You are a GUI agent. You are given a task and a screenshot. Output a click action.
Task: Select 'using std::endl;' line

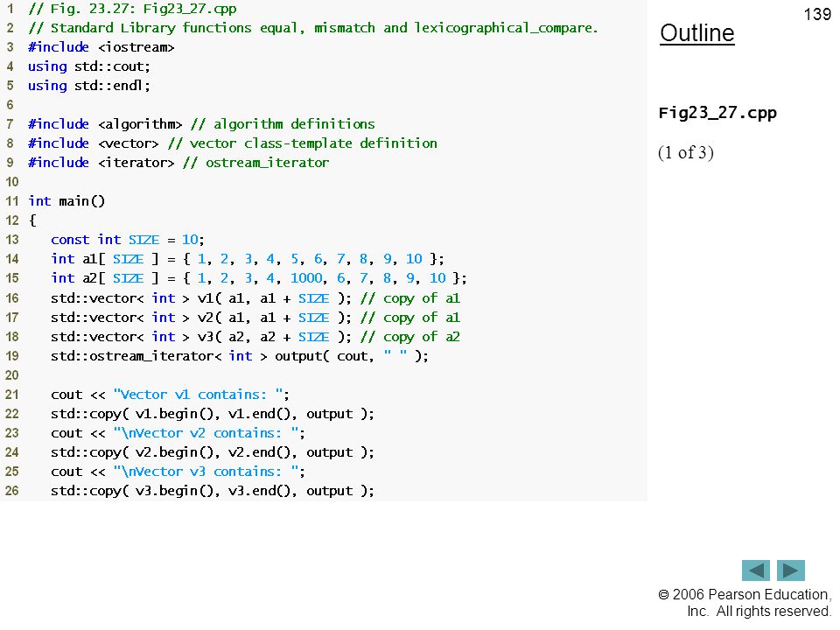click(89, 86)
